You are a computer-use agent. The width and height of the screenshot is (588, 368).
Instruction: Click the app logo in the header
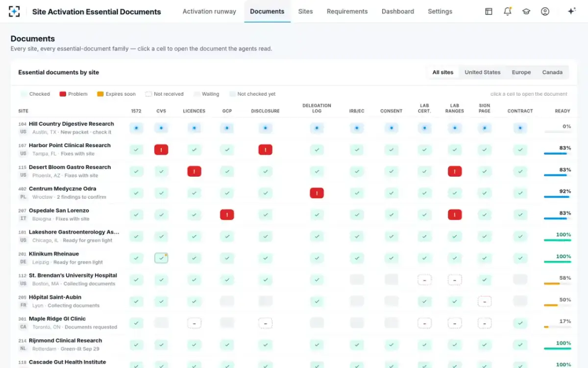pyautogui.click(x=14, y=11)
